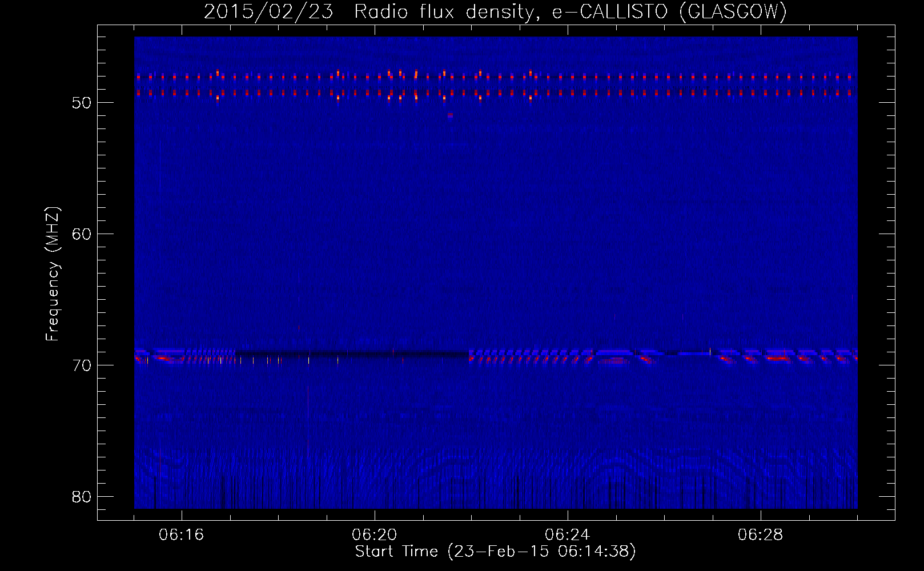
Task: Select the Frequency (MHZ) axis label
Action: [53, 274]
